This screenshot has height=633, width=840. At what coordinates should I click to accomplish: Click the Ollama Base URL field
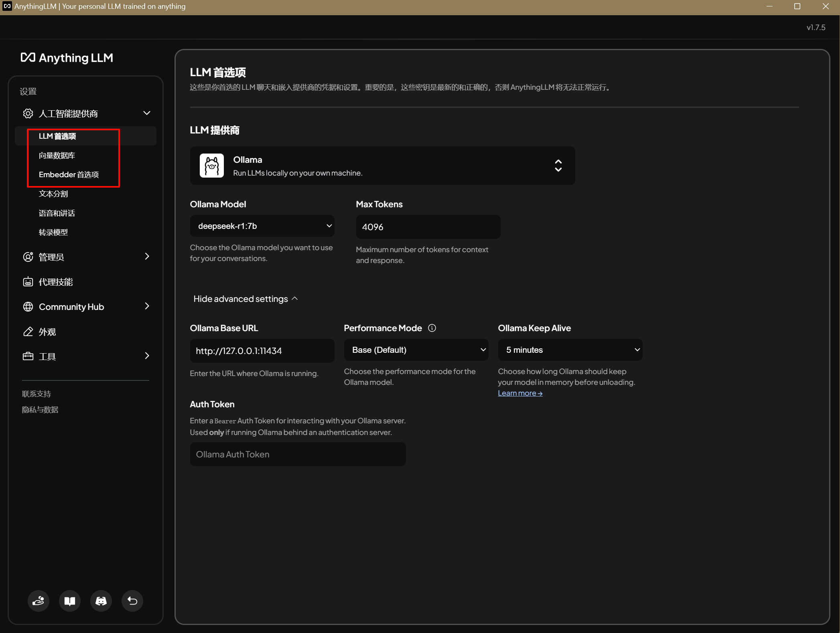point(262,351)
